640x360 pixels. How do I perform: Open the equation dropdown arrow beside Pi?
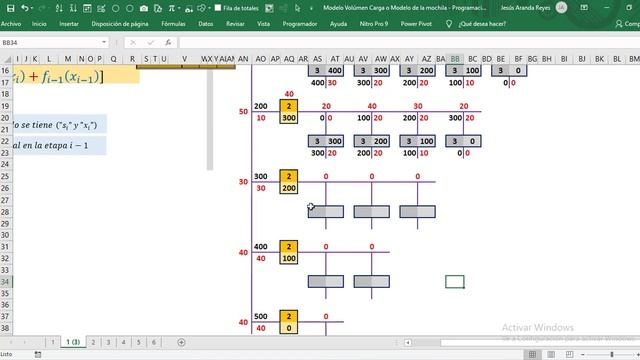(179, 8)
